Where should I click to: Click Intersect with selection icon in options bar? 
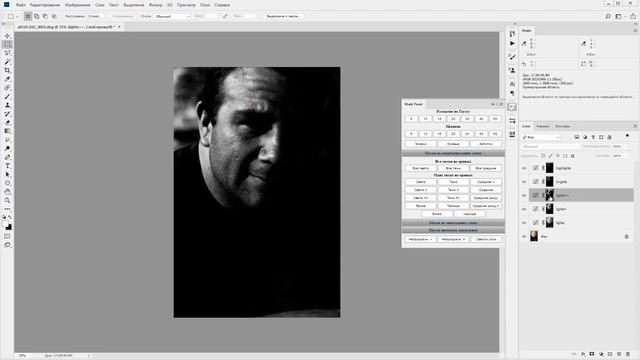(54, 16)
